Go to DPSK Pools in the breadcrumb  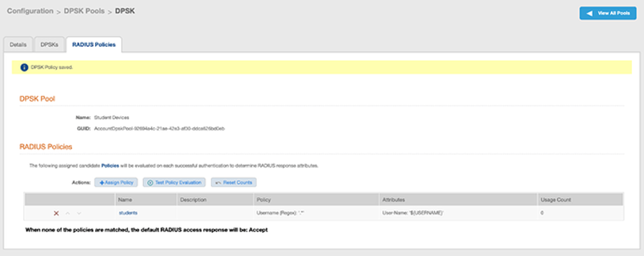pos(84,11)
